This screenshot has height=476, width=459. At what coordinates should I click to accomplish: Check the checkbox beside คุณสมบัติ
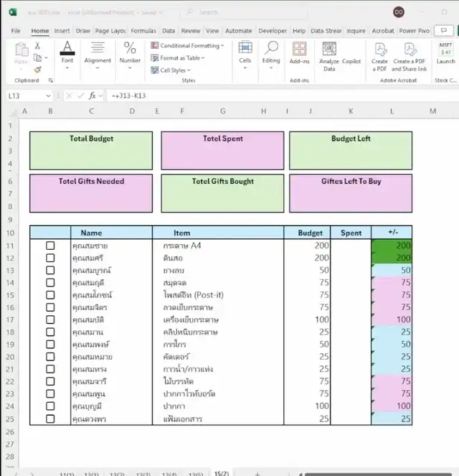click(50, 319)
